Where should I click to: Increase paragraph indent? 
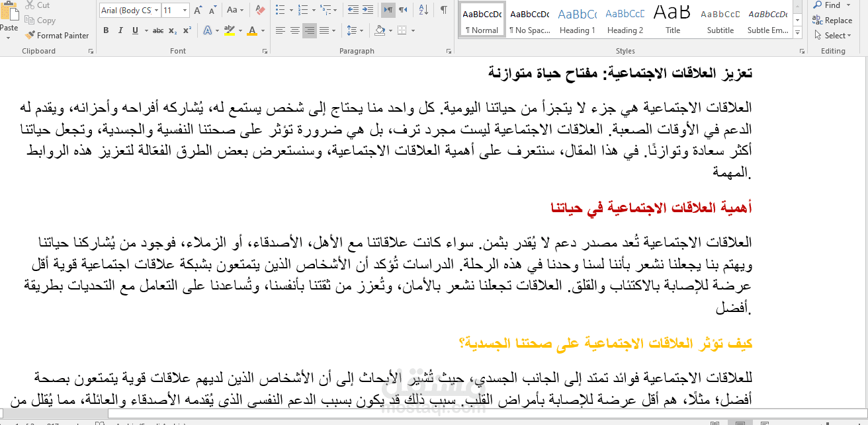(368, 10)
